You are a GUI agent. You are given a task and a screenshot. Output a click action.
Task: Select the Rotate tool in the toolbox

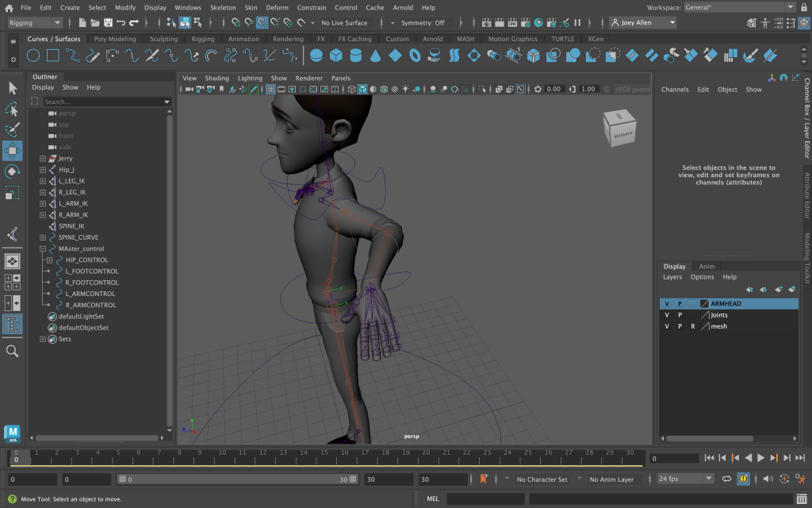(x=13, y=171)
